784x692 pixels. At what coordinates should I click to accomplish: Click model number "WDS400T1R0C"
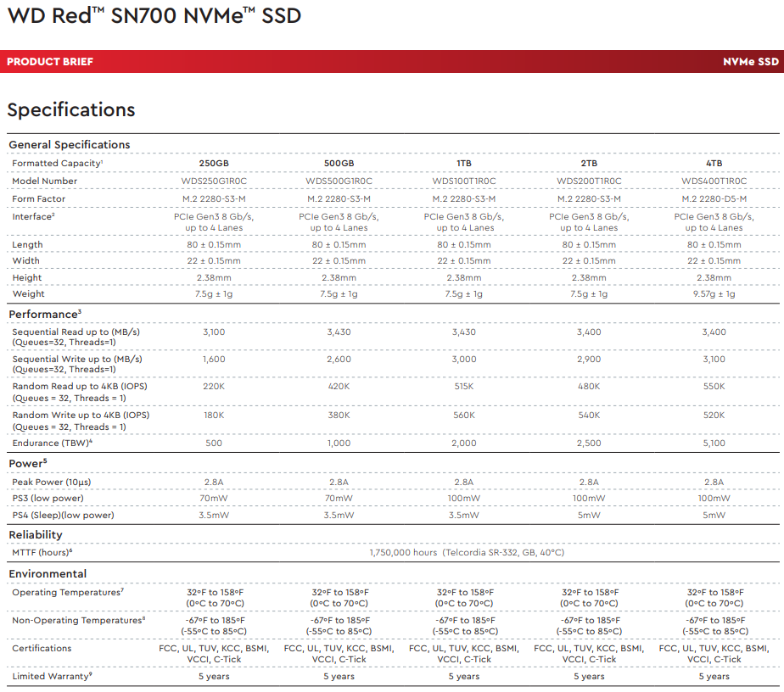coord(714,181)
